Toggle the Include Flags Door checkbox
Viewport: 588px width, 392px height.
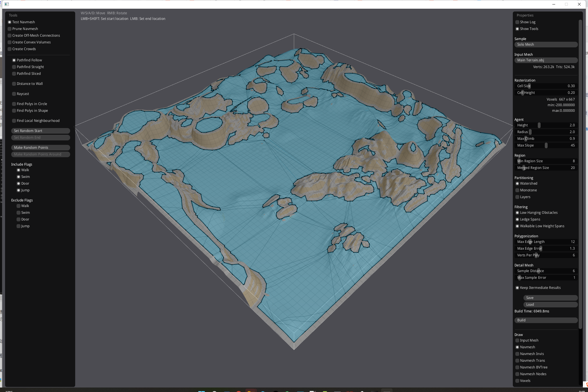click(x=19, y=184)
